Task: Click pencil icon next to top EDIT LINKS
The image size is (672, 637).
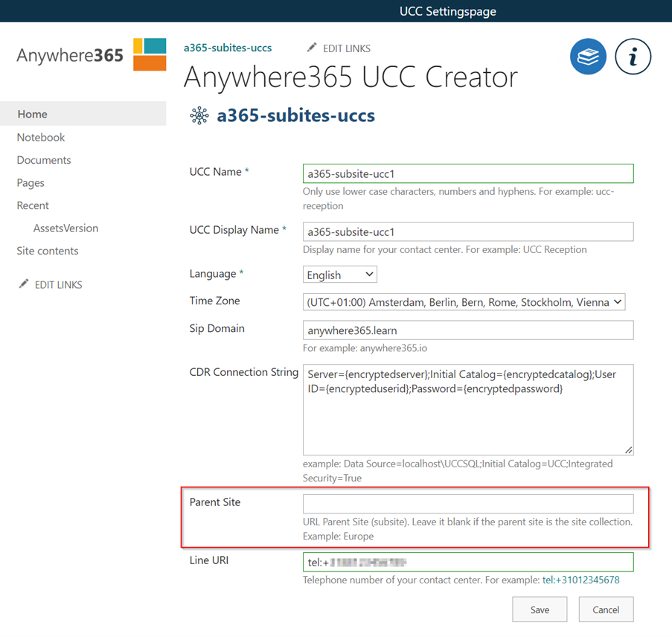Action: (312, 48)
